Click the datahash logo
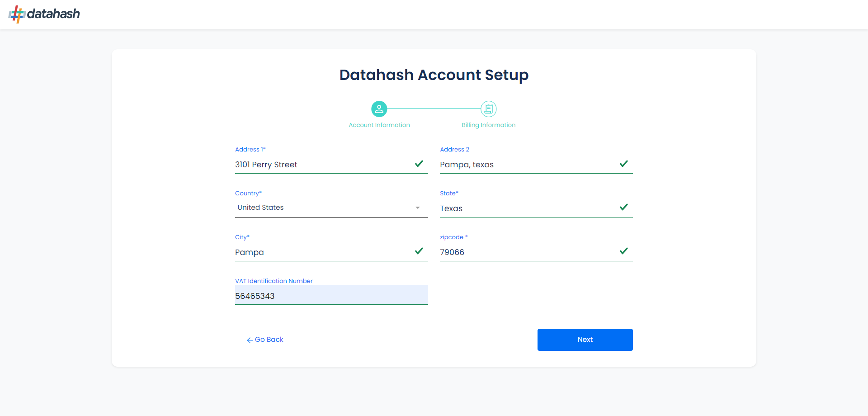The width and height of the screenshot is (868, 416). click(44, 14)
